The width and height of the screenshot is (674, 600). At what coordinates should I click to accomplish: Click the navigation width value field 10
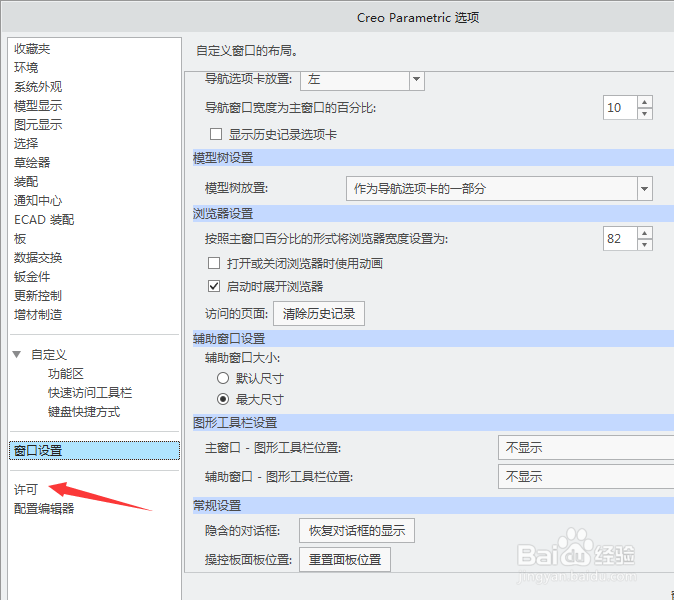[619, 107]
